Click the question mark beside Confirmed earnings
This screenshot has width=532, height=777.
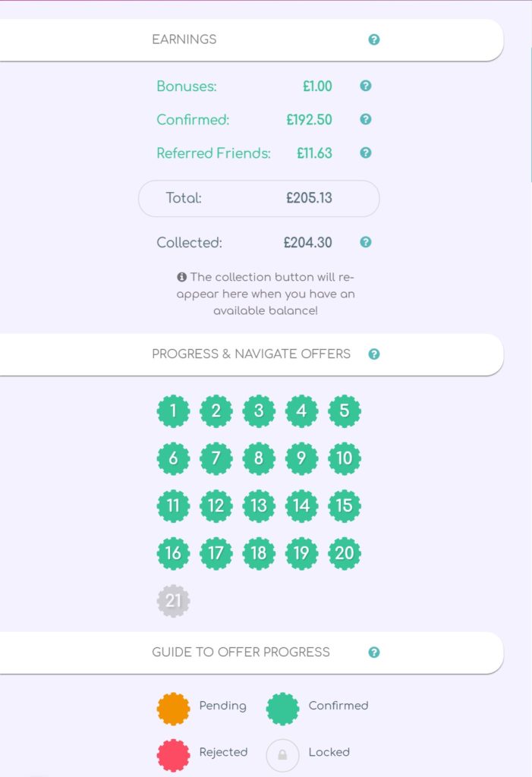point(365,119)
